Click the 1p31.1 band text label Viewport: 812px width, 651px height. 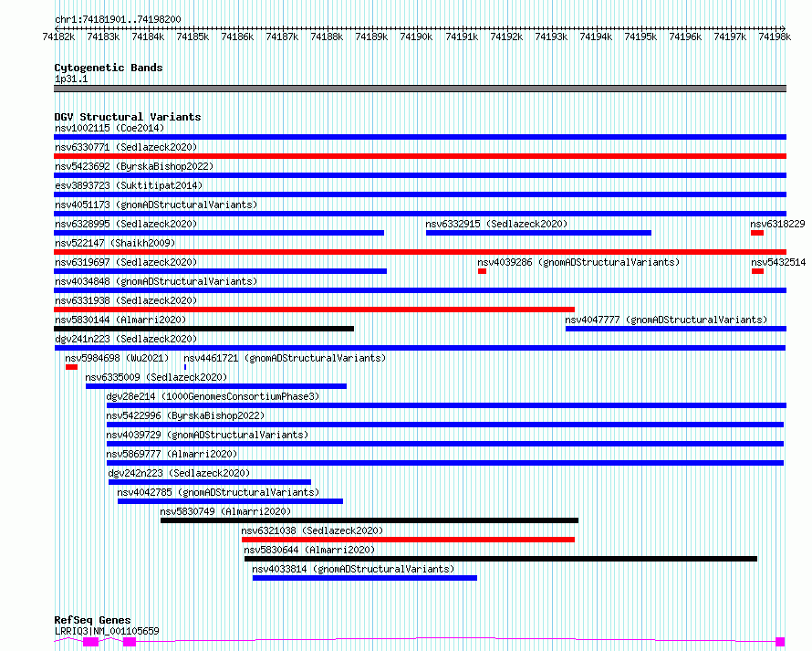tap(71, 79)
